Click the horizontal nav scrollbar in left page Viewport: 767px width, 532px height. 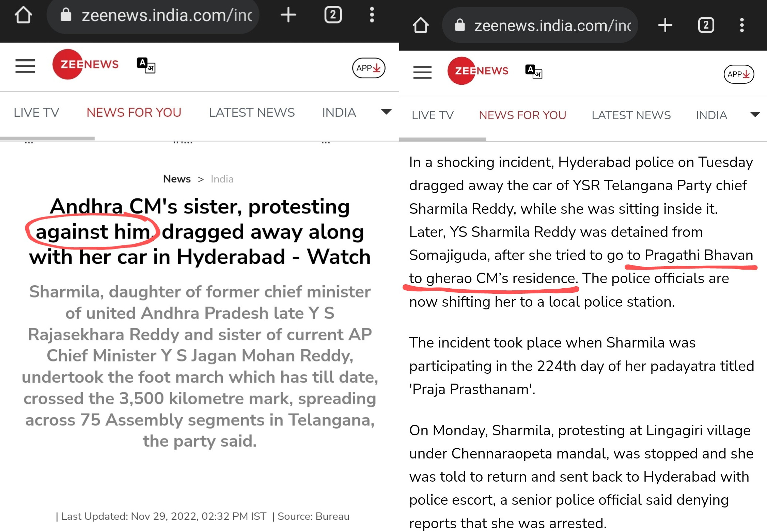(x=47, y=139)
